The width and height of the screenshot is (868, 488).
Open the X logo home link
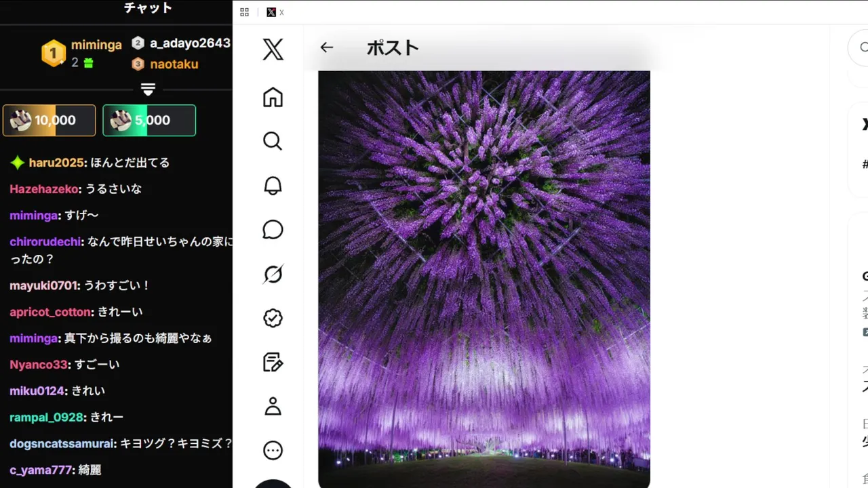[x=273, y=49]
